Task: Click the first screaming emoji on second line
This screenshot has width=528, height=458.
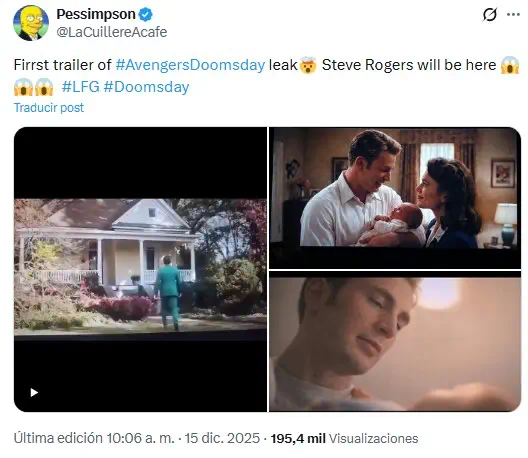Action: (23, 87)
